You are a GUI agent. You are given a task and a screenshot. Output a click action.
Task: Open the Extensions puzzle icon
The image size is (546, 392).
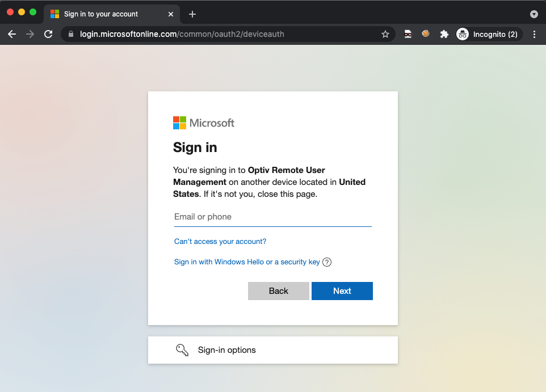[x=444, y=34]
